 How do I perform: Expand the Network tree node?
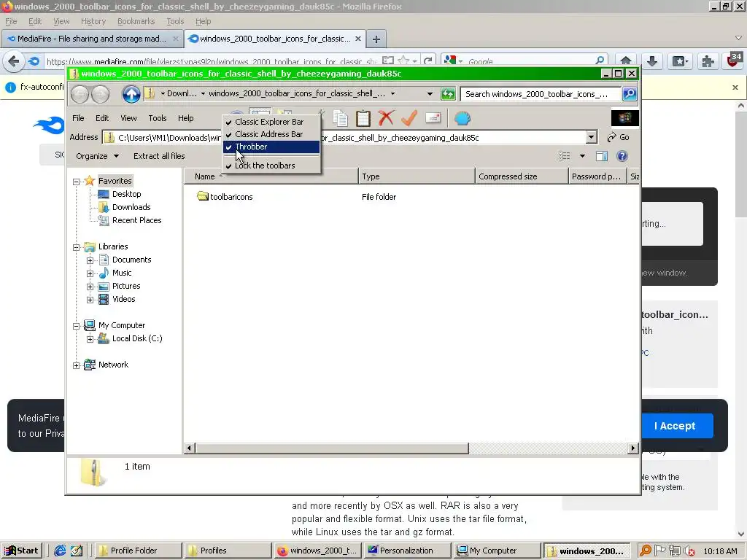pos(76,365)
